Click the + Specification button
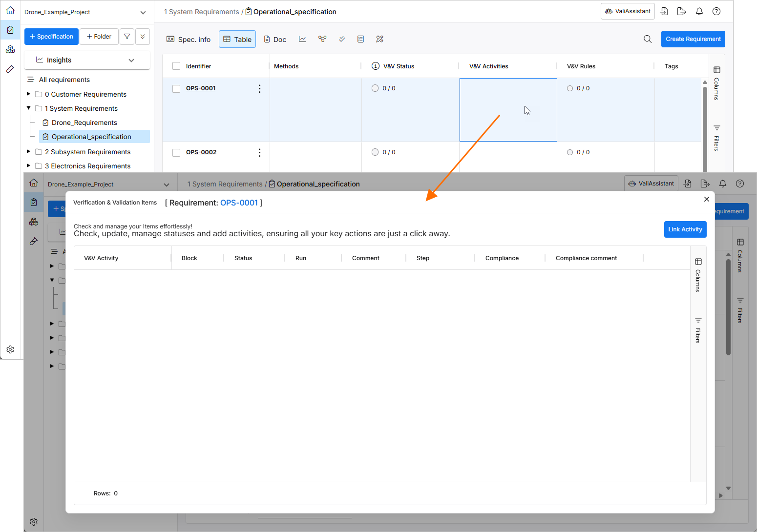Viewport: 757px width, 532px height. 51,37
